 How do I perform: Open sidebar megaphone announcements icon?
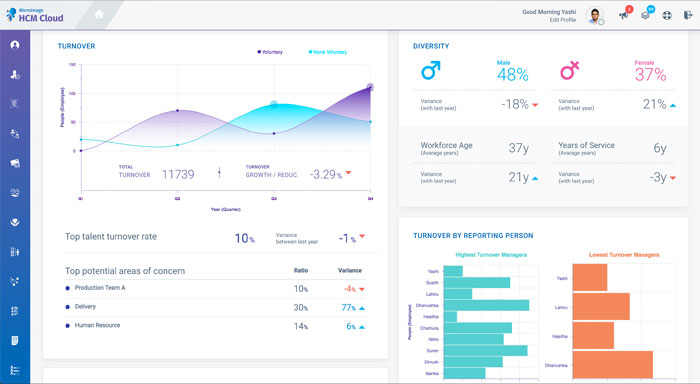15,163
